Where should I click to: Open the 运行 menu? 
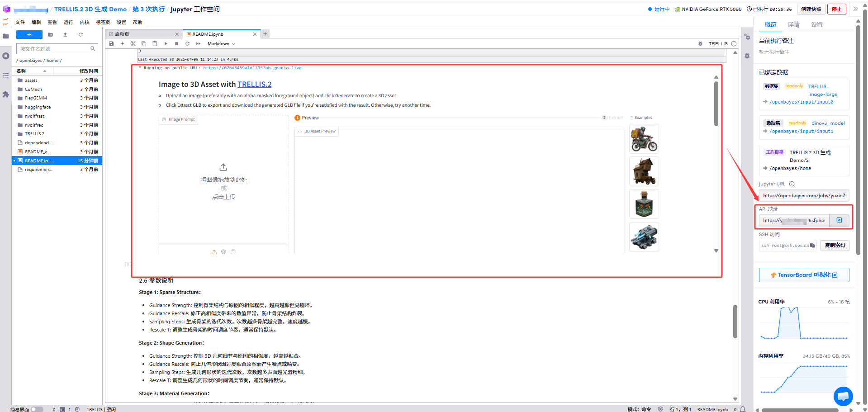click(x=68, y=22)
